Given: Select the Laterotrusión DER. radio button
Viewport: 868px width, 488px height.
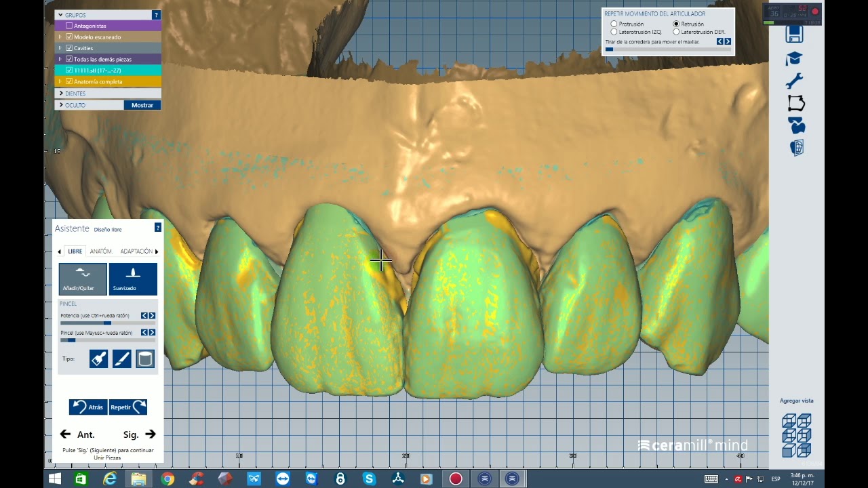Looking at the screenshot, I should pos(676,32).
